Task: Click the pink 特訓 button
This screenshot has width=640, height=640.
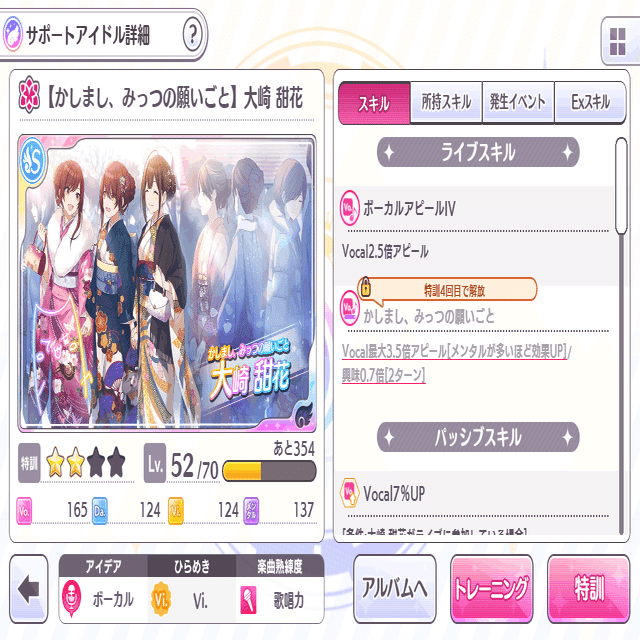Action: click(589, 589)
